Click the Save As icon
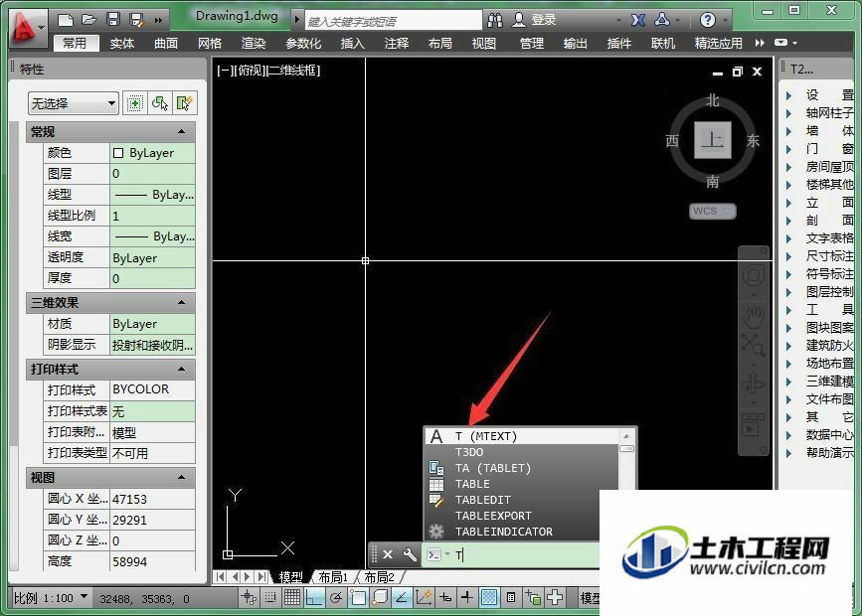This screenshot has height=616, width=862. click(x=136, y=20)
